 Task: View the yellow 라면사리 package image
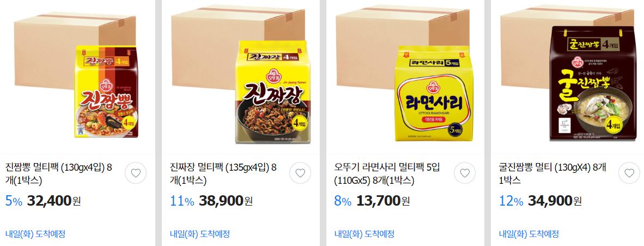405,76
